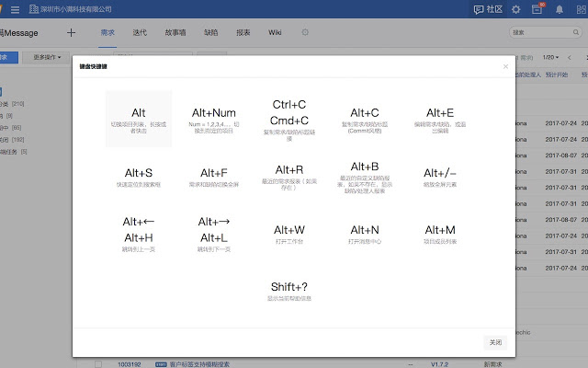Screen dimensions: 588x368
Task: Open settings via the gear icon in header
Action: pyautogui.click(x=516, y=9)
